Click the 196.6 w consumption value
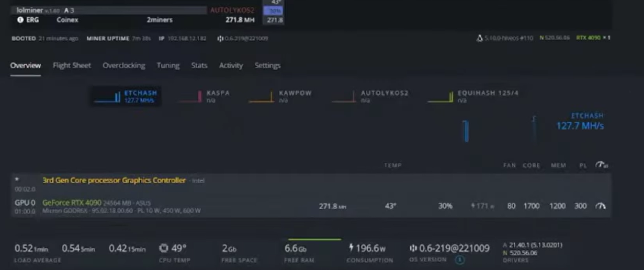The width and height of the screenshot is (644, 270). (x=371, y=248)
